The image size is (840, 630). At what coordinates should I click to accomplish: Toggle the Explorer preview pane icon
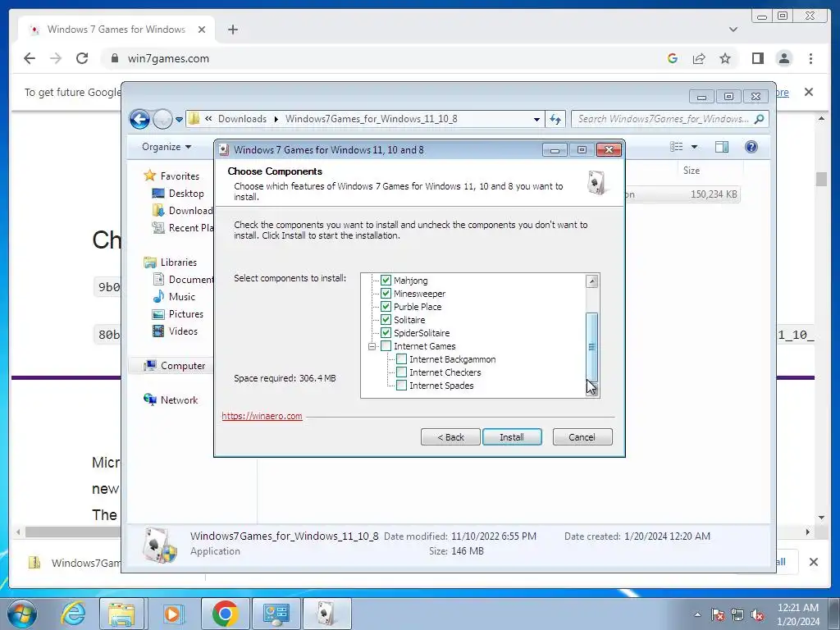point(722,147)
